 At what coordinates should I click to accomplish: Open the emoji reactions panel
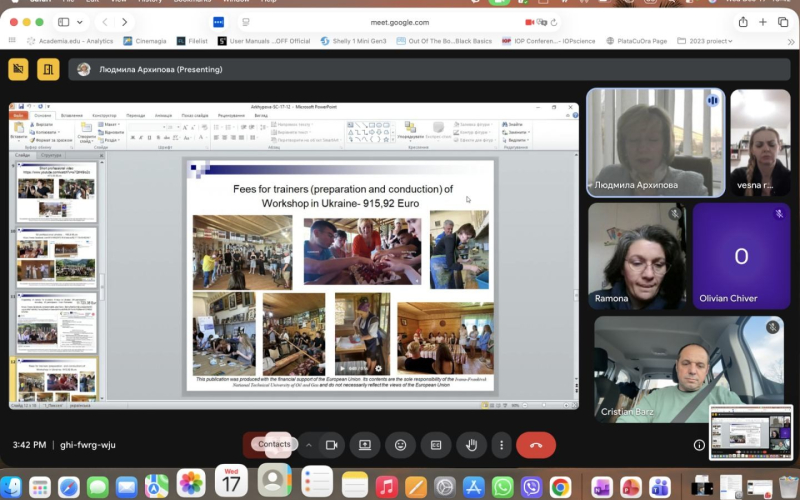tap(400, 445)
